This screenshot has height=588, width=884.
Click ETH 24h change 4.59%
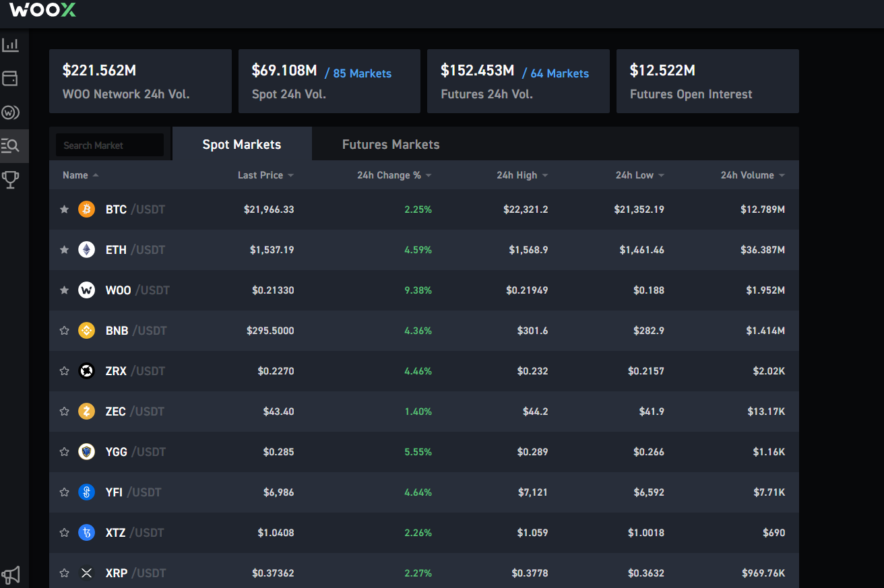418,250
